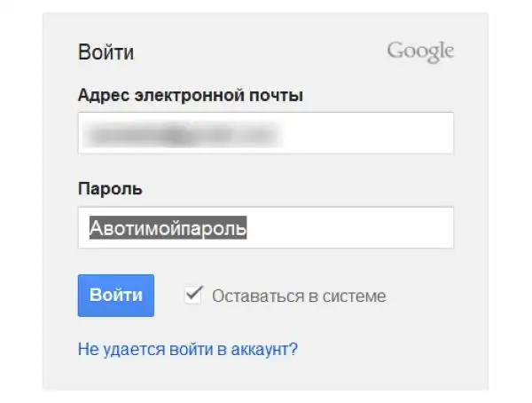Viewport: 532px width, 403px height.
Task: Click the word 'системе' beside checkbox
Action: [359, 296]
